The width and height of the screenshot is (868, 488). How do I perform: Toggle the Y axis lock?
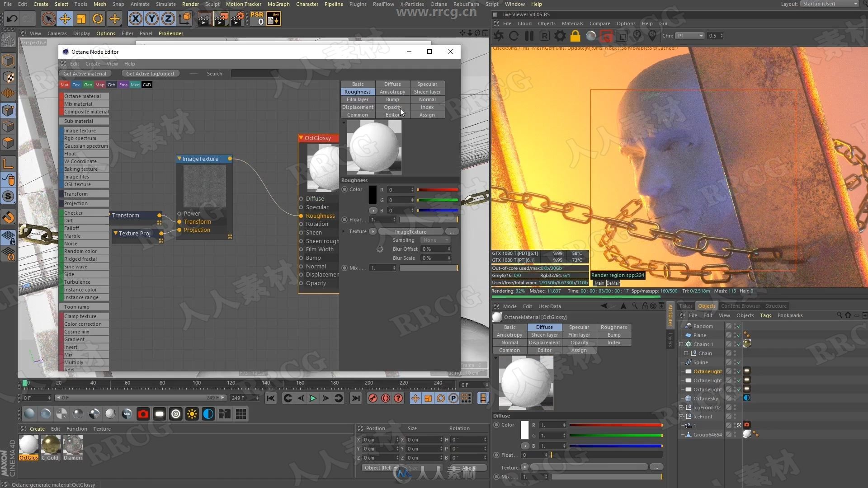[x=152, y=19]
